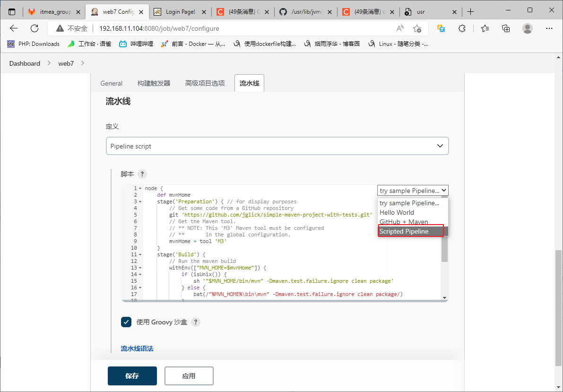This screenshot has width=563, height=392.
Task: Open the favorites list icon
Action: 485,28
